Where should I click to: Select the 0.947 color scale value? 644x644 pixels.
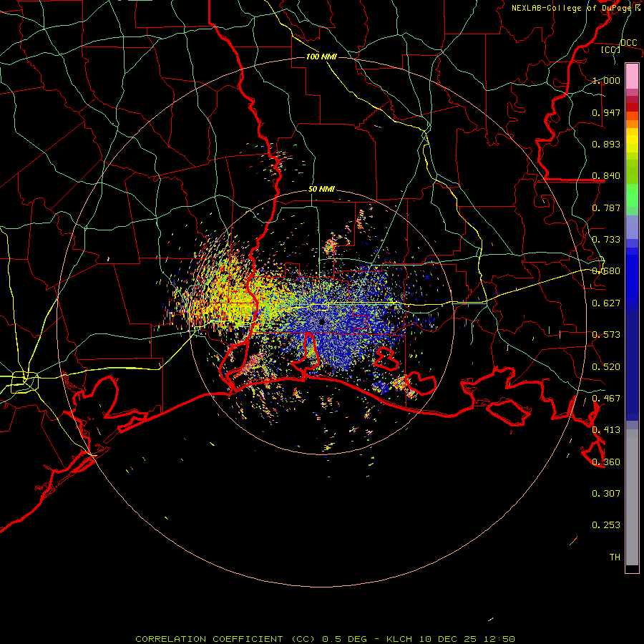[x=606, y=112]
